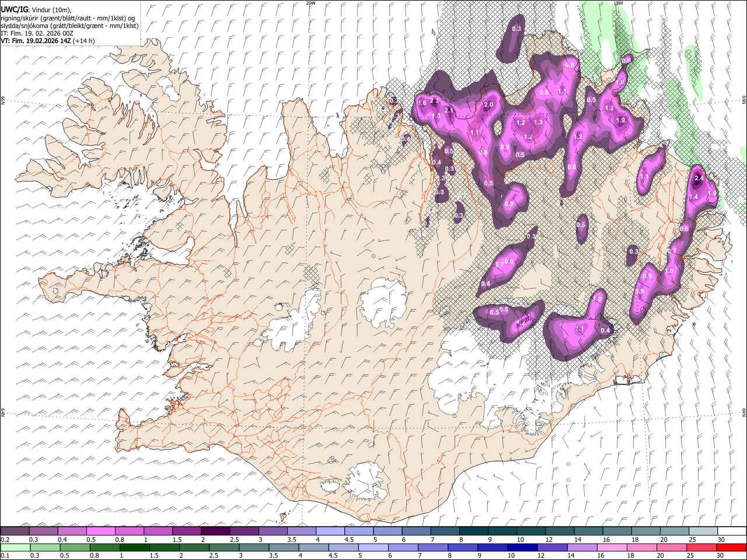This screenshot has width=747, height=560.
Task: Click the 20W longitude label
Action: [310, 3]
